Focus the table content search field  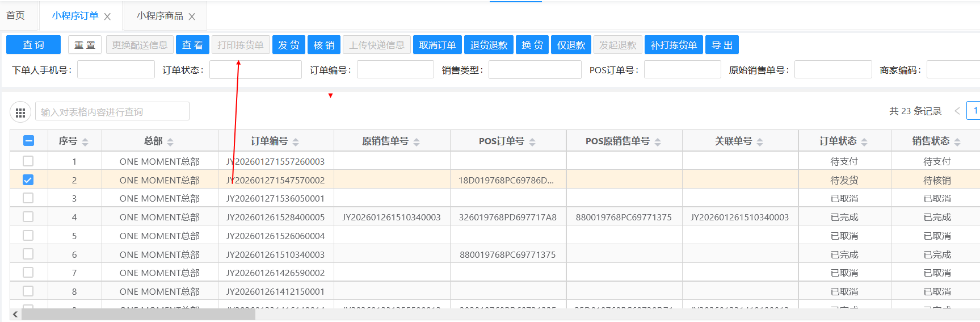coord(112,112)
